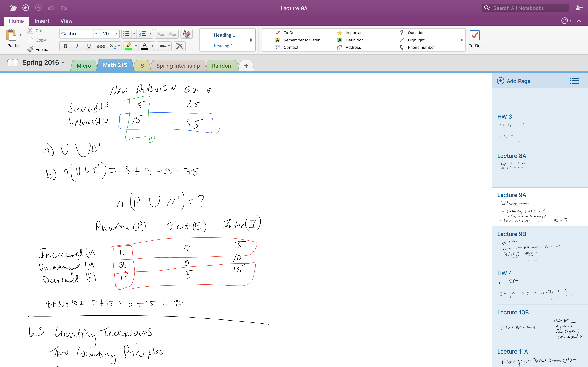Click the page list view icon
Image resolution: width=588 pixels, height=367 pixels.
(575, 81)
